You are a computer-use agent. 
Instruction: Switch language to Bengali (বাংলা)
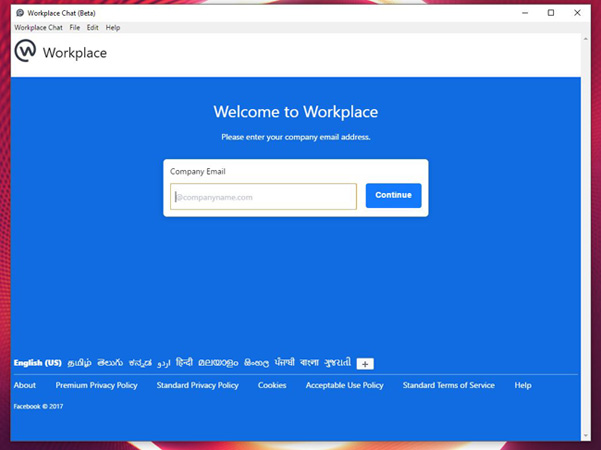coord(309,362)
